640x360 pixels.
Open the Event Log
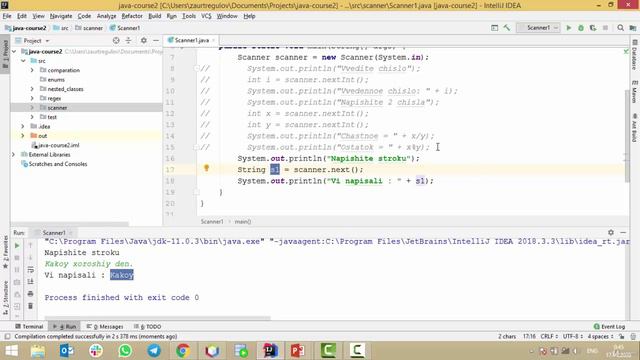click(609, 327)
